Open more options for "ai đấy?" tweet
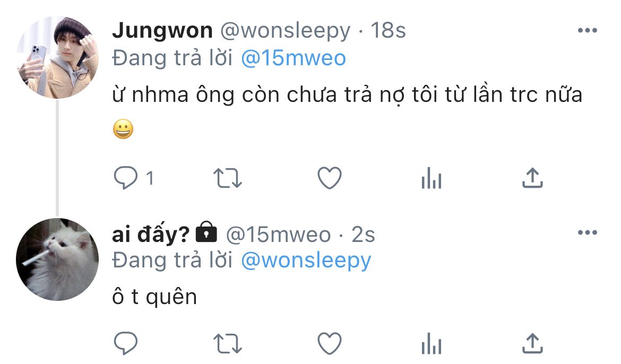The image size is (621, 364). 588,232
